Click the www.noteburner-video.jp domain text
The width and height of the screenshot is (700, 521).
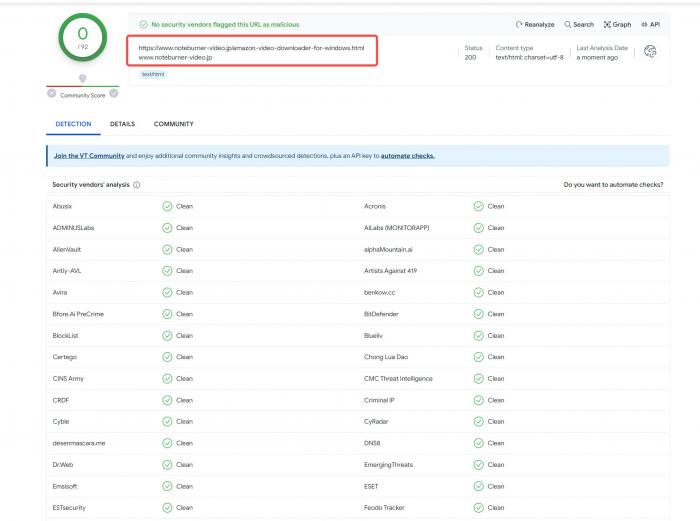click(175, 58)
